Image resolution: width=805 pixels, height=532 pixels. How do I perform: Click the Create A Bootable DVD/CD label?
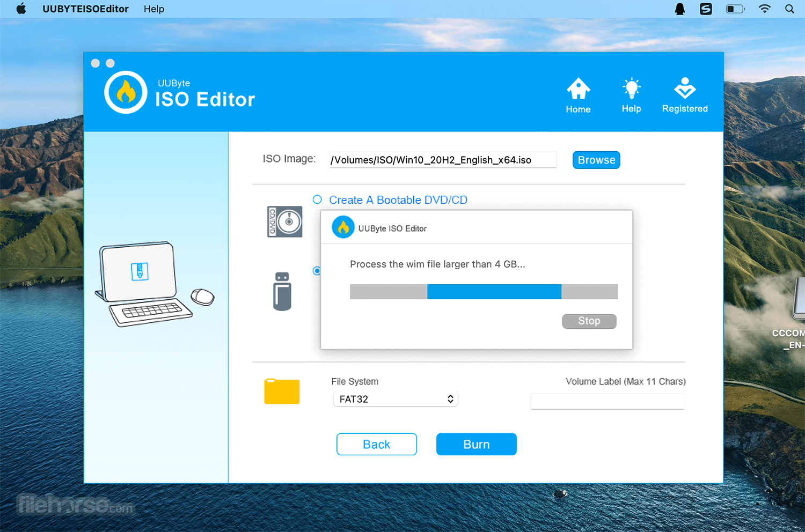pyautogui.click(x=398, y=200)
